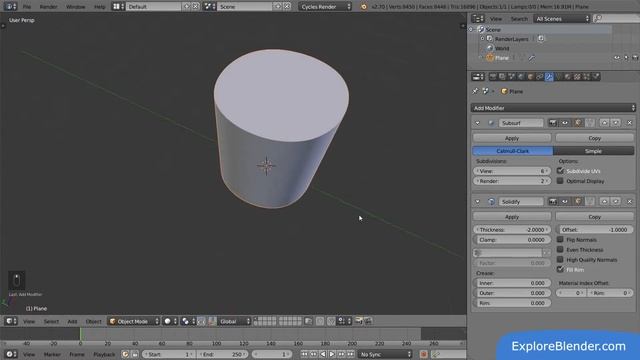Enable the Optimal Display checkbox

click(560, 180)
